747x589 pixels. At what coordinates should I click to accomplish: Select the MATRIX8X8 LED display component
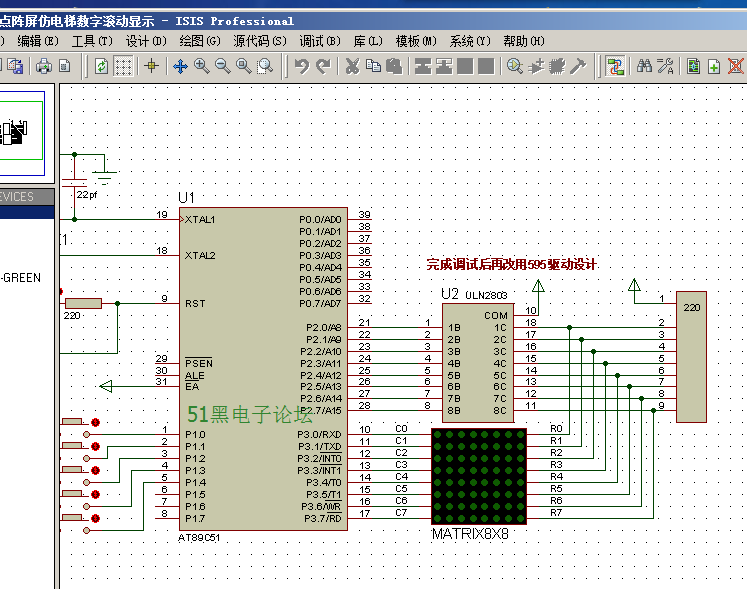(479, 476)
